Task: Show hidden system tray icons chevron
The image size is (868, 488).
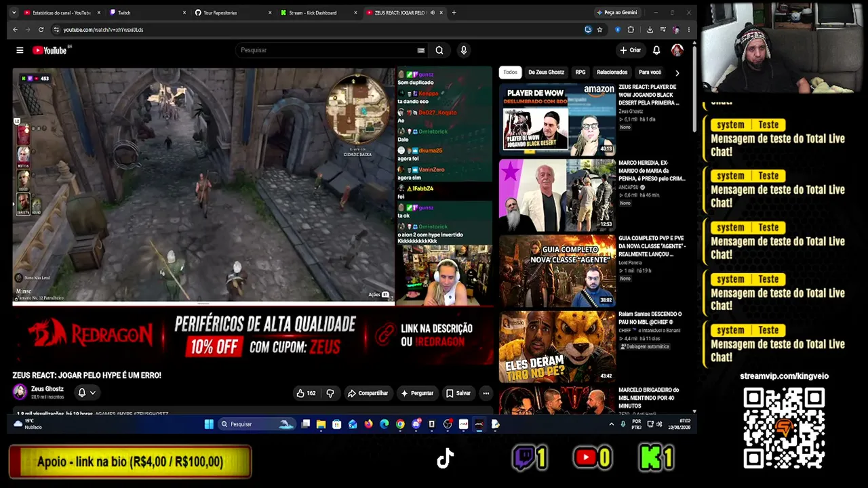Action: [x=612, y=424]
